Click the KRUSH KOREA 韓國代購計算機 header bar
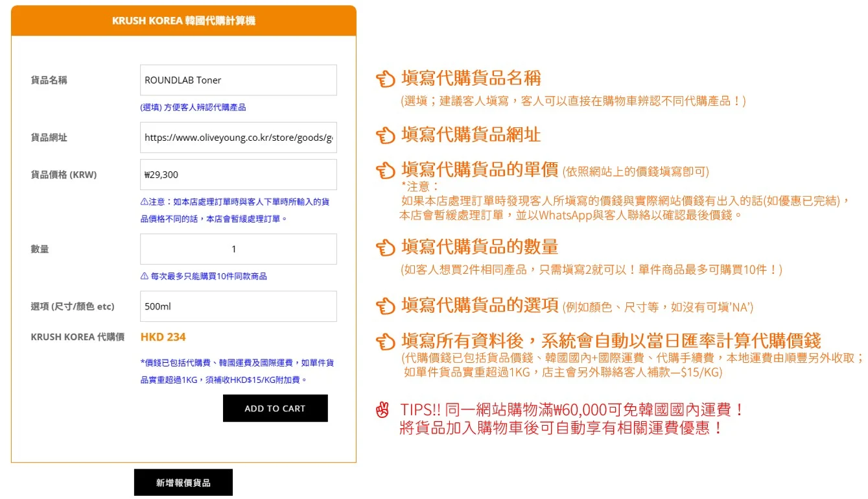The width and height of the screenshot is (868, 499). tap(183, 21)
